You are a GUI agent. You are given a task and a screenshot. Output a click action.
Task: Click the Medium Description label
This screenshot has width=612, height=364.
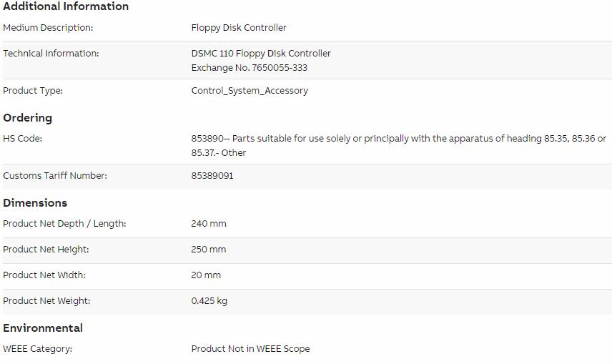(x=48, y=28)
